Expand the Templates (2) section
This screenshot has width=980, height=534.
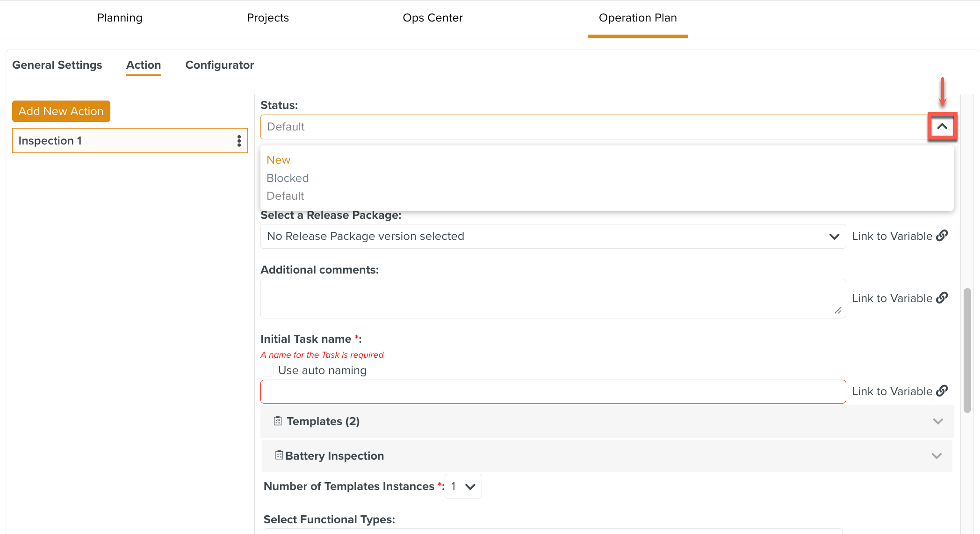coord(937,421)
